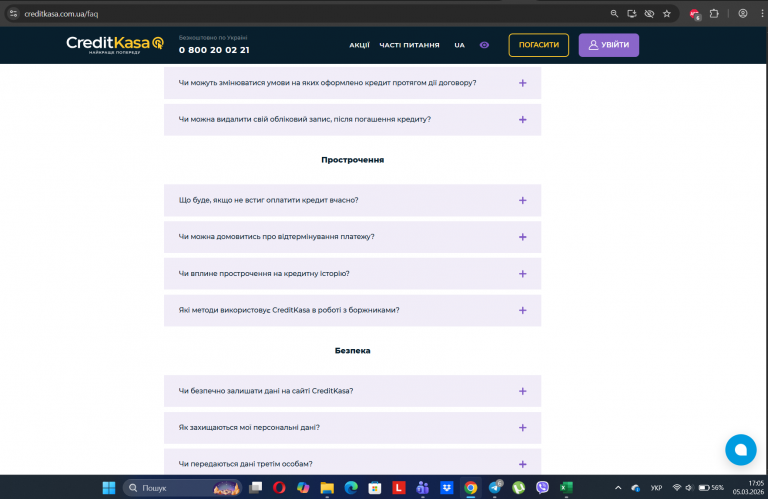Expand "Чи можна домовитись про відтермінування платежу?"
This screenshot has height=499, width=768.
(352, 237)
